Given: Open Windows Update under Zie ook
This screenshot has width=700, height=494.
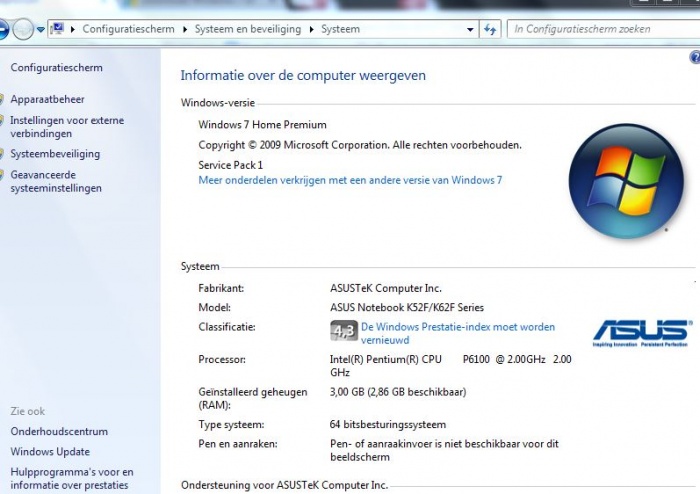Looking at the screenshot, I should pos(50,452).
